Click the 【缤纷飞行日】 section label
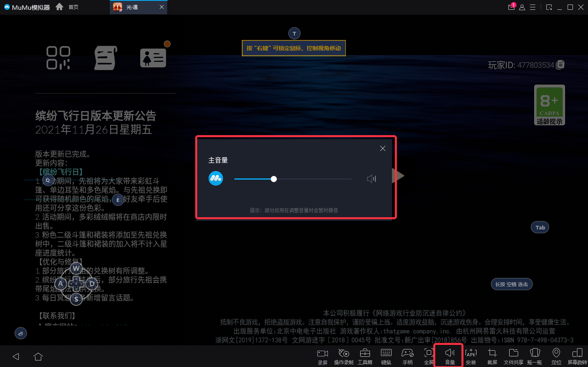Image resolution: width=588 pixels, height=367 pixels. point(60,172)
